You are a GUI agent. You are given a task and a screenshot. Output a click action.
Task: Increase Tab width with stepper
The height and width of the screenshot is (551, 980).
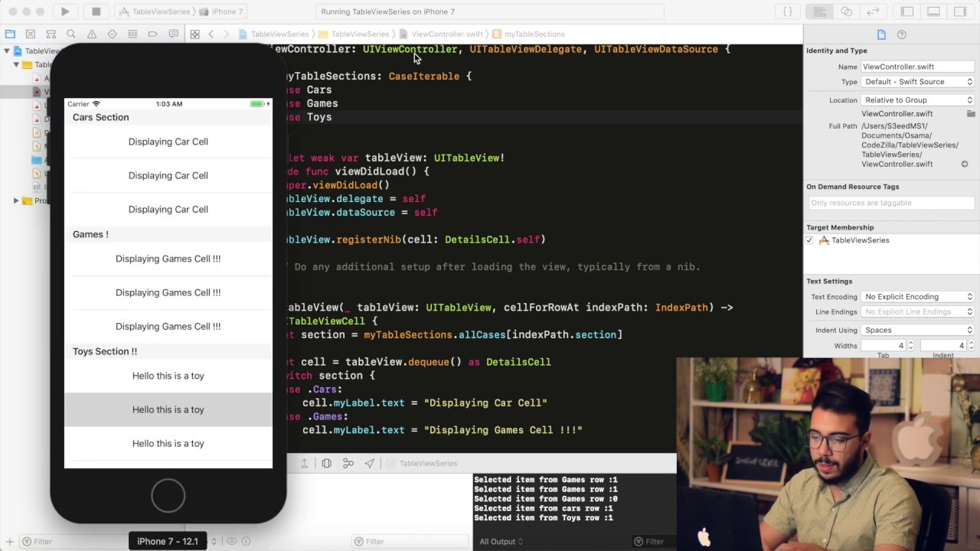coord(910,344)
